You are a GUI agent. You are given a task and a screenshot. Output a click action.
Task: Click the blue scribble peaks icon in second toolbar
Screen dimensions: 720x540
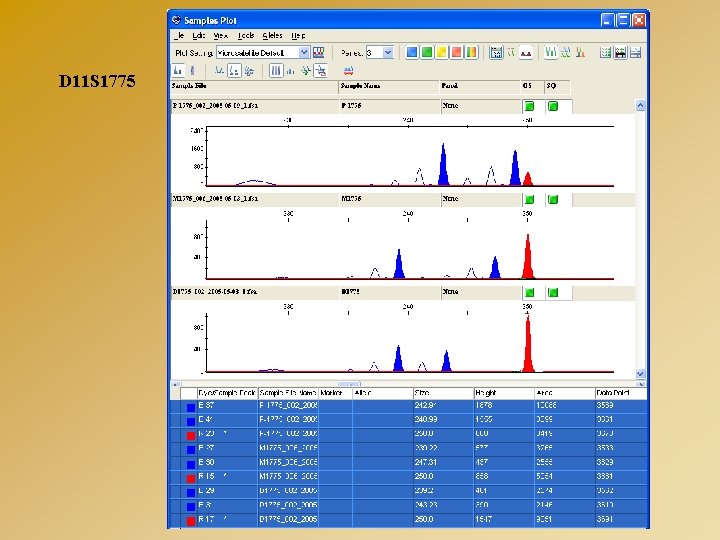pos(249,71)
